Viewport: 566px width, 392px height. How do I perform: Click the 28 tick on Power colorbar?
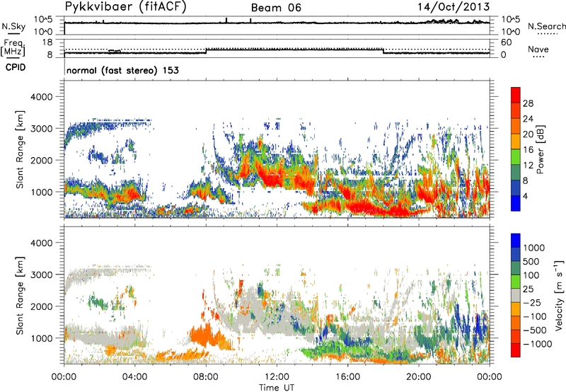(x=528, y=103)
